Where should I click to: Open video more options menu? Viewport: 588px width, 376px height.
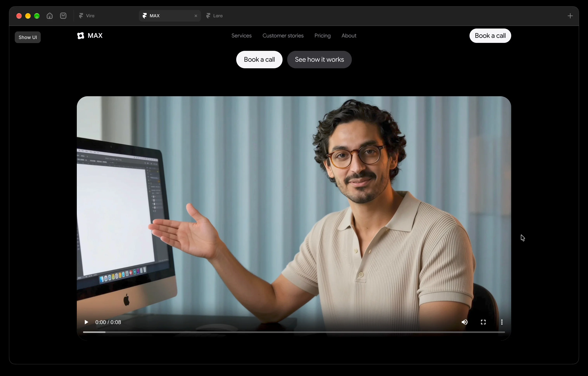(x=502, y=322)
